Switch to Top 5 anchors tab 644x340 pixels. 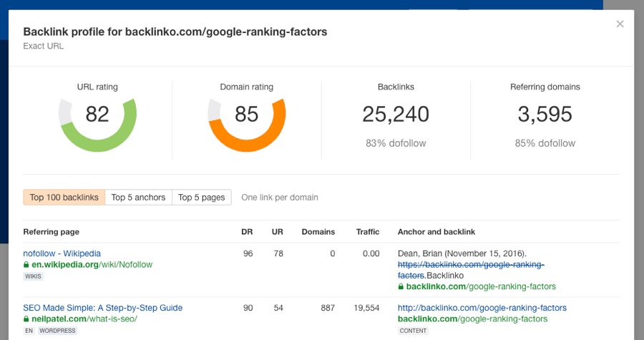coord(138,198)
